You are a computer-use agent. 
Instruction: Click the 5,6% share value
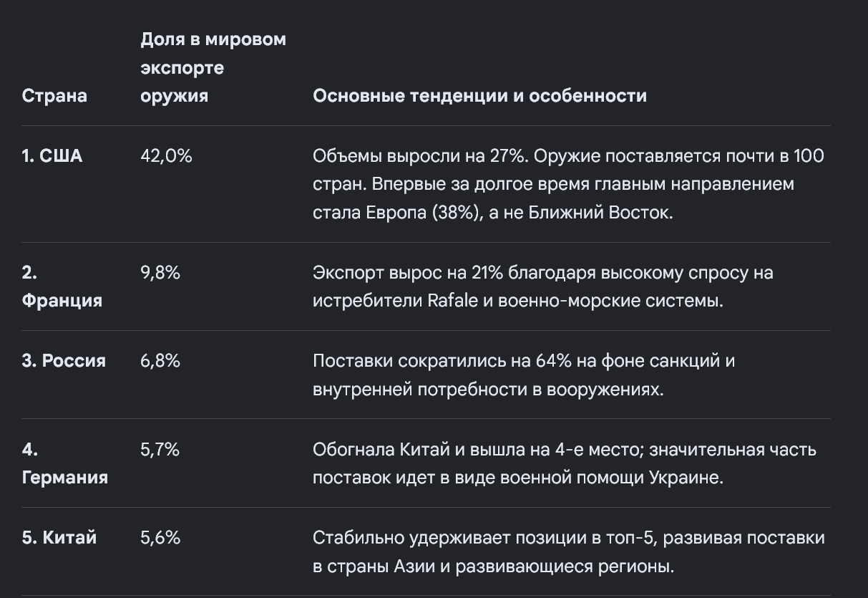pos(160,538)
